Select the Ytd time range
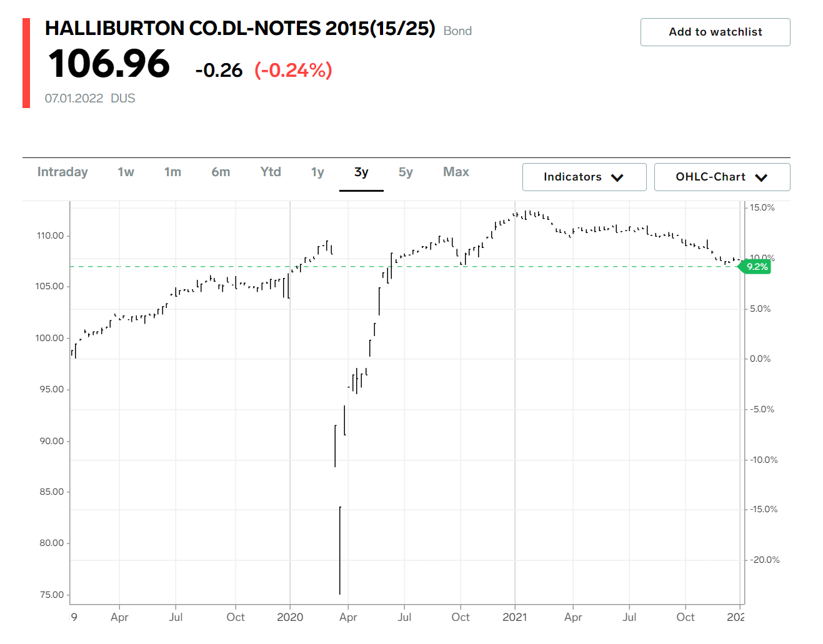 tap(271, 172)
